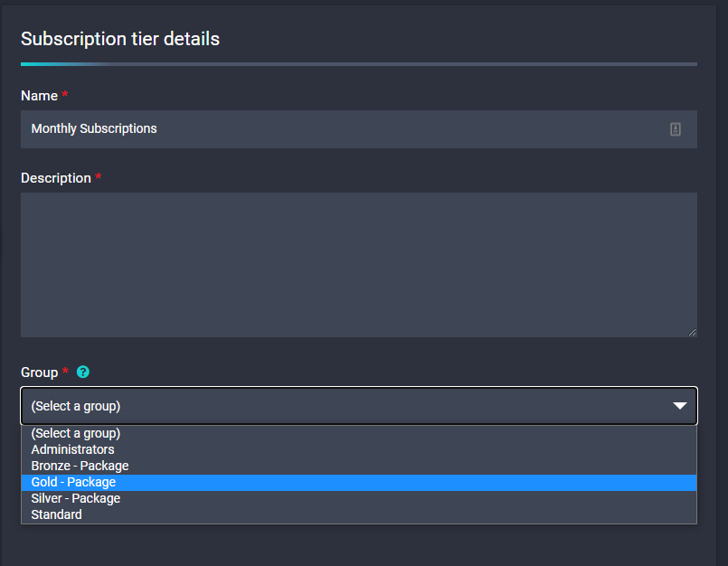Screen dimensions: 728x566
Task: Click the red asterisk beside Description
Action: click(98, 176)
